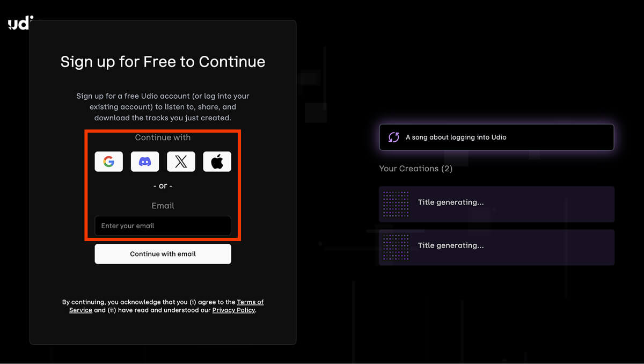Screen dimensions: 644x364
Task: Click the '- or -' separator text
Action: (x=163, y=186)
